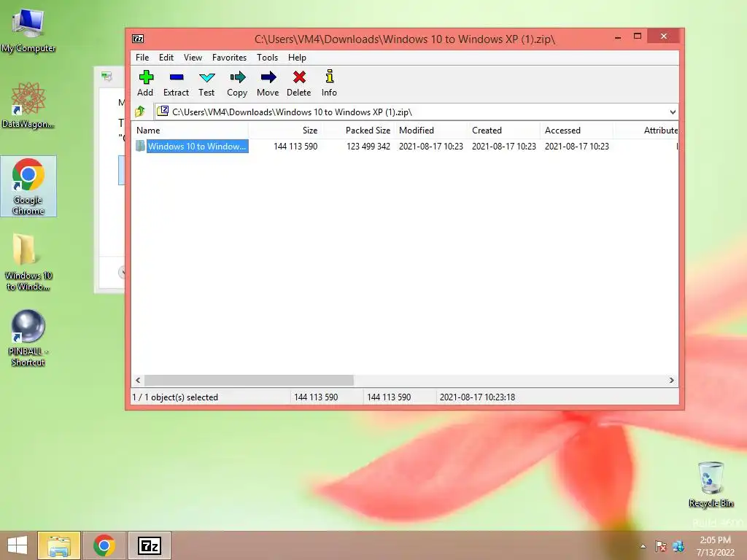Open the View menu

tap(193, 58)
